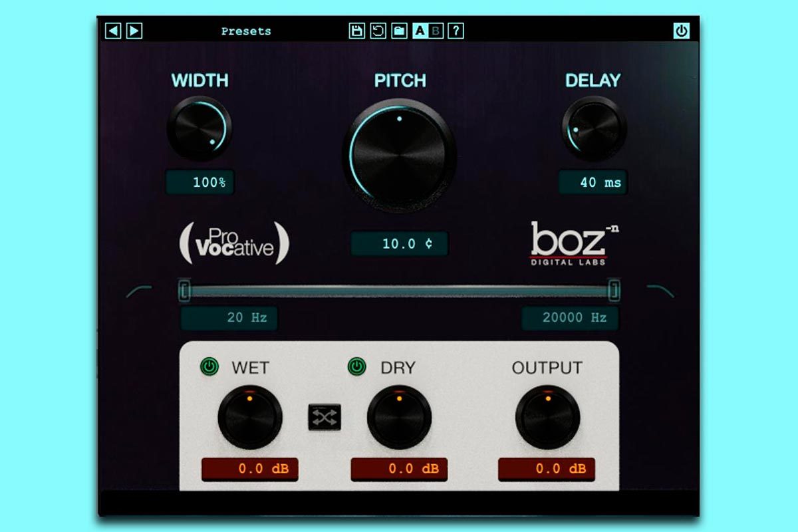The width and height of the screenshot is (798, 532).
Task: Click the wet/dry link crossover icon
Action: tap(325, 417)
